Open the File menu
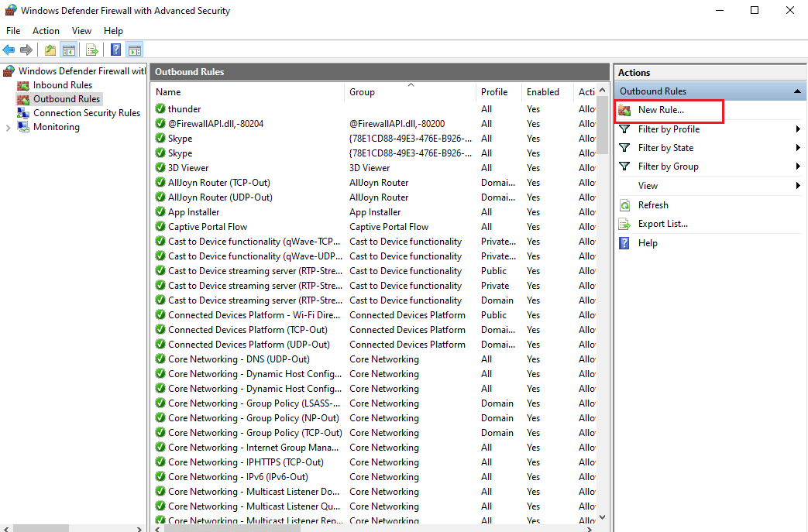The width and height of the screenshot is (808, 532). [x=13, y=31]
